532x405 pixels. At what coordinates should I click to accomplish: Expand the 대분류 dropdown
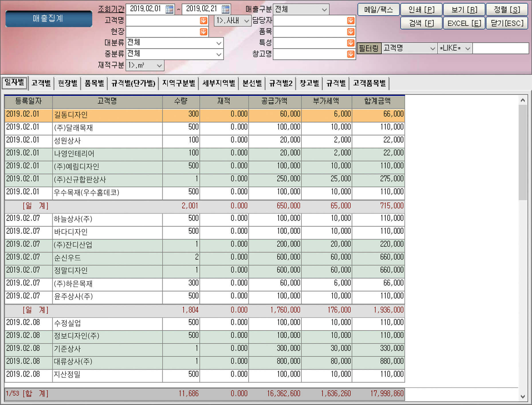coord(219,43)
